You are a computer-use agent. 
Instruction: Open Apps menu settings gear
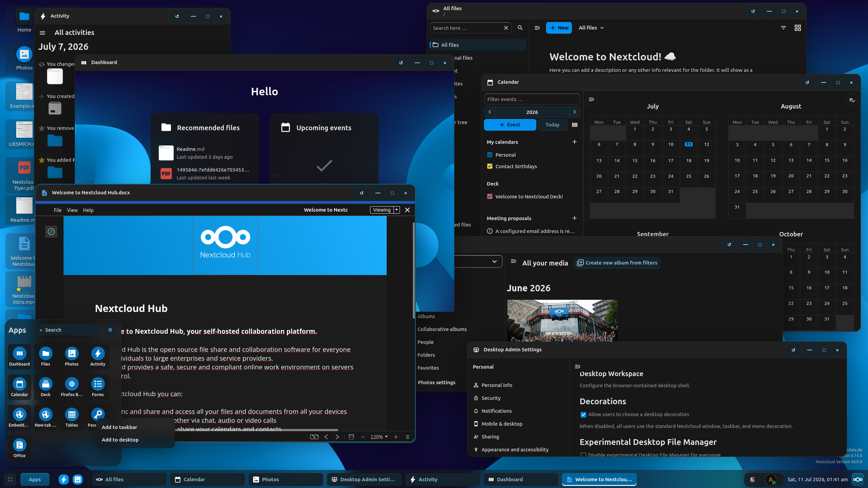point(110,330)
